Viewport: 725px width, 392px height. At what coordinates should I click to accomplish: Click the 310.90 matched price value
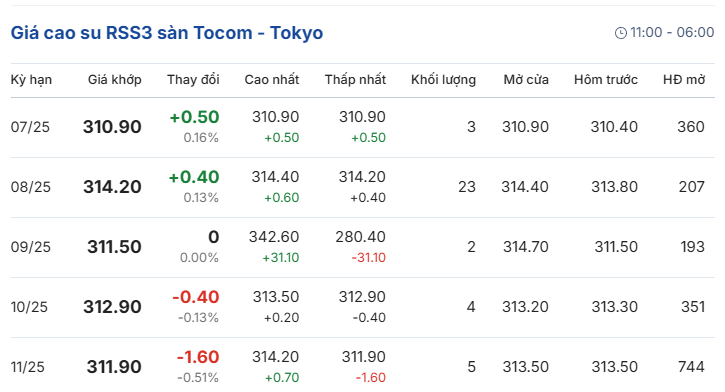pyautogui.click(x=112, y=127)
